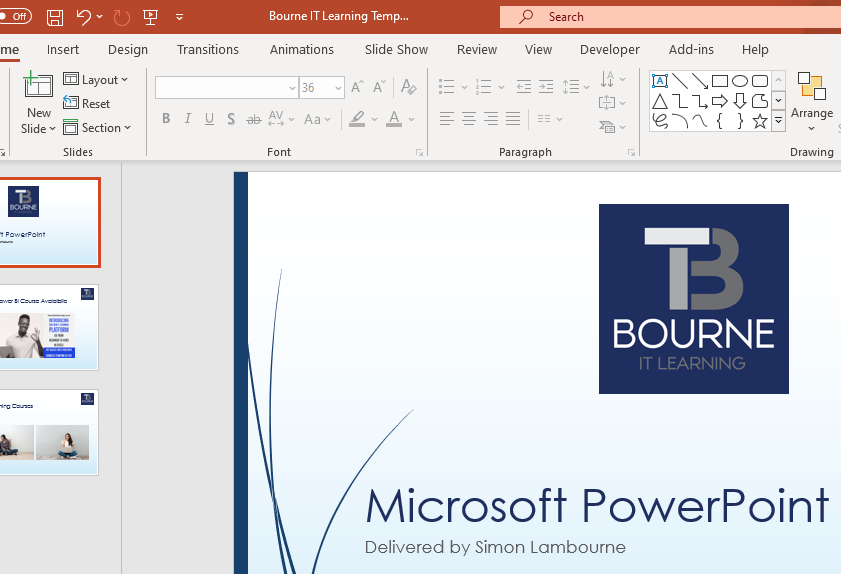
Task: Apply text shadow with the S icon
Action: [x=231, y=120]
